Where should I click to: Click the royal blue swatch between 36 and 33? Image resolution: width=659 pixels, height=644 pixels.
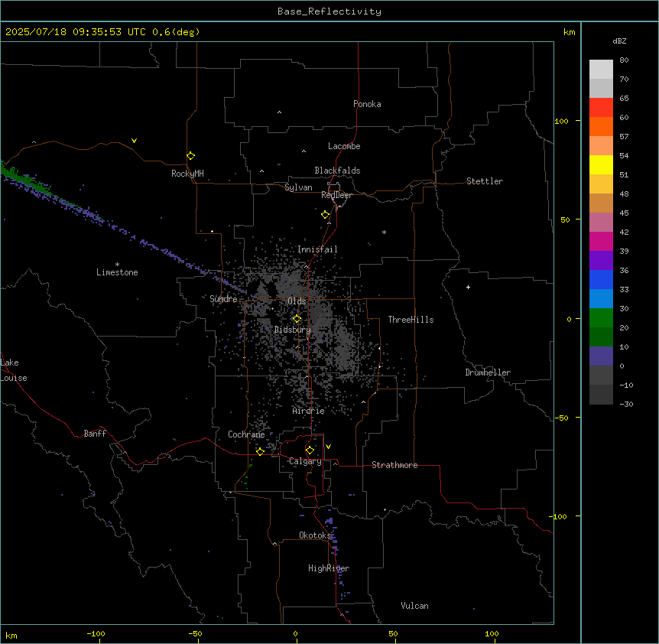tap(601, 279)
